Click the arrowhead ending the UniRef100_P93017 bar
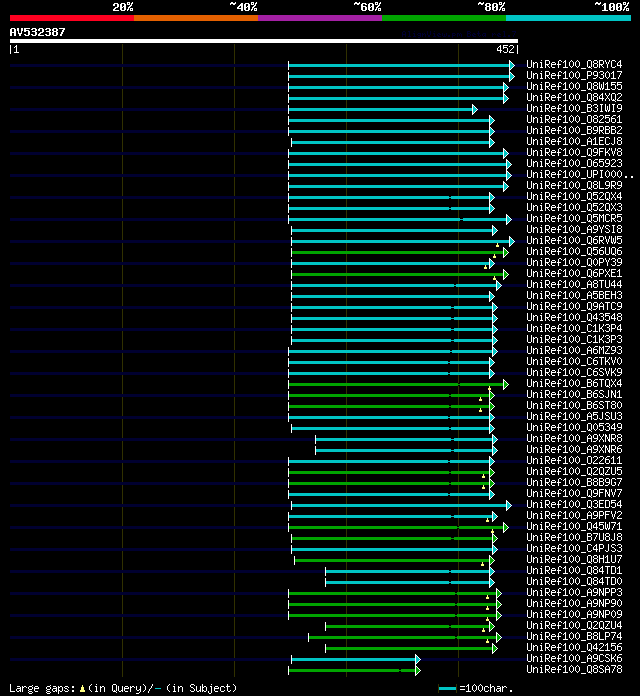 (x=512, y=77)
